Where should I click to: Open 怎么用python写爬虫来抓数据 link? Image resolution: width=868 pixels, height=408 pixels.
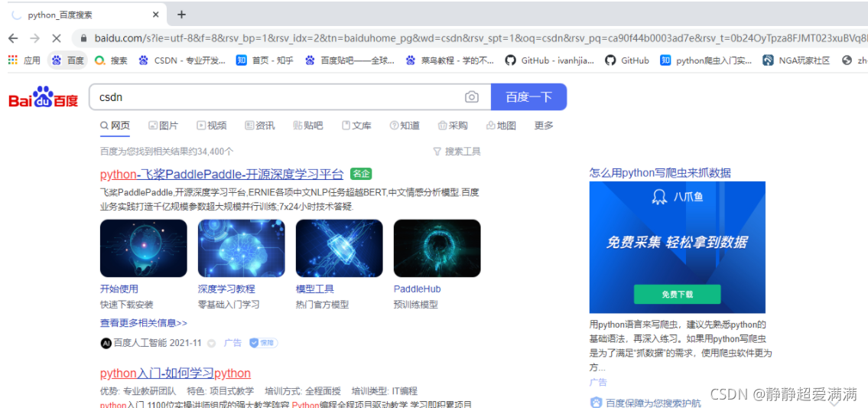pyautogui.click(x=660, y=173)
